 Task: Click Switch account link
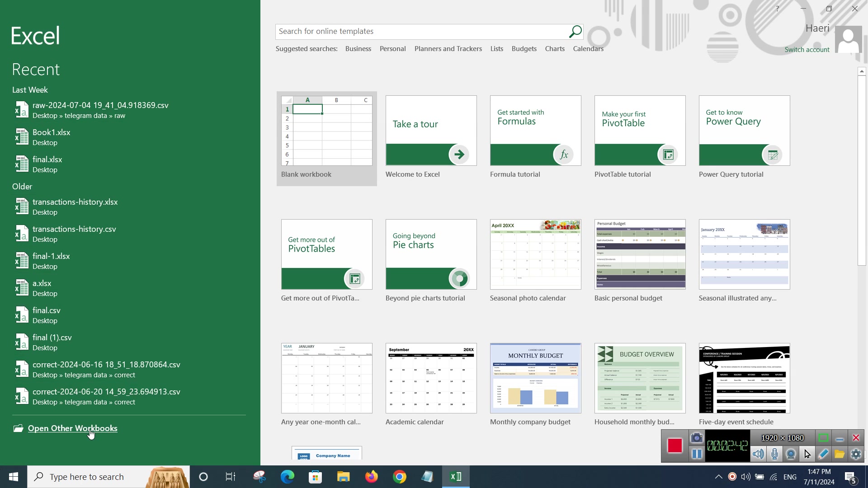807,50
